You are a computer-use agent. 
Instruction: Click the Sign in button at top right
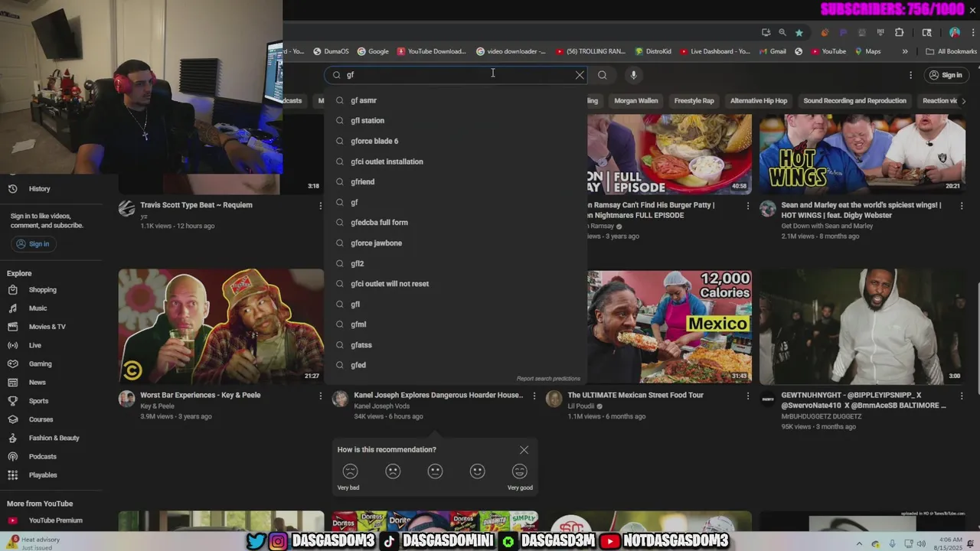click(945, 75)
